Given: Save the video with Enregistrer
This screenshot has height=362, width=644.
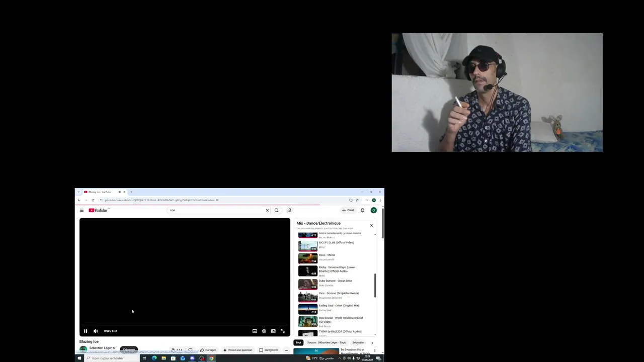Looking at the screenshot, I should click(x=268, y=350).
